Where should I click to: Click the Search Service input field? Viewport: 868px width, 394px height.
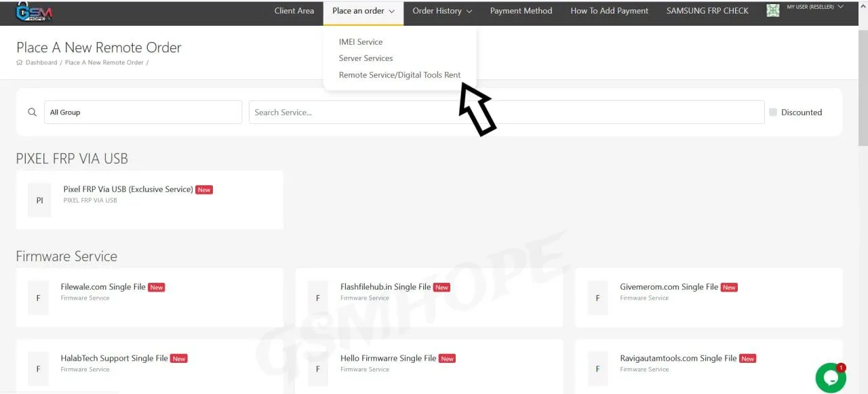pyautogui.click(x=506, y=113)
